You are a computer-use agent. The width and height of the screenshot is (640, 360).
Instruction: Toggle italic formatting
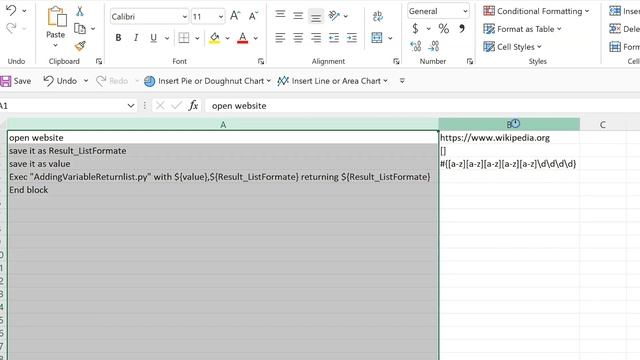136,38
